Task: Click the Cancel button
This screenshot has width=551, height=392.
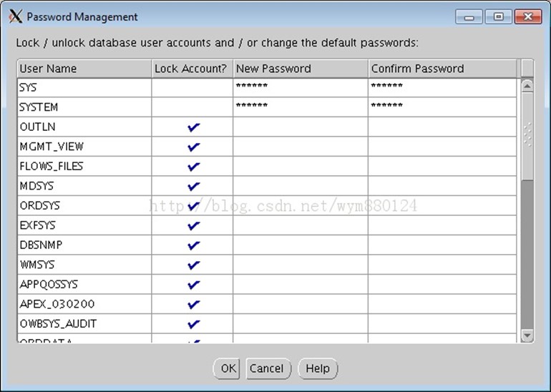Action: point(268,368)
